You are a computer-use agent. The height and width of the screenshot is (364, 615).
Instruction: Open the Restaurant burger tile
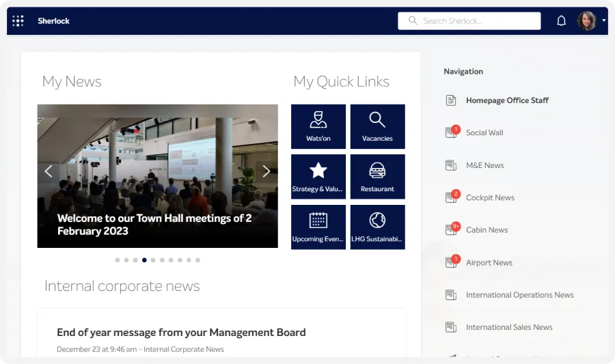tap(378, 177)
